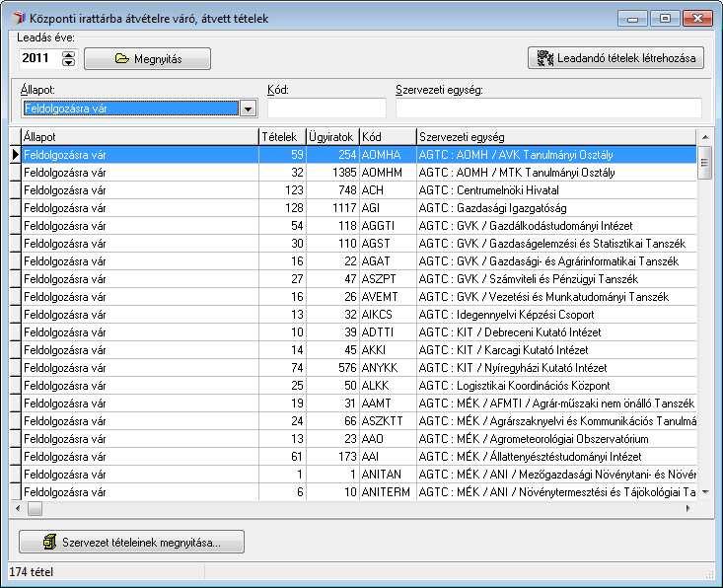This screenshot has height=588, width=723.
Task: Click the horizontal scrollbar left arrow
Action: tap(18, 508)
